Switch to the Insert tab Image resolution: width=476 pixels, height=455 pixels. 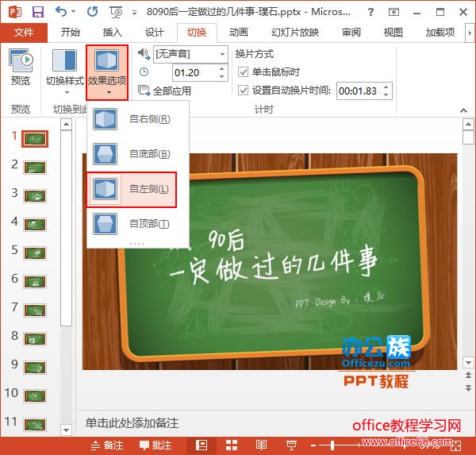point(113,33)
